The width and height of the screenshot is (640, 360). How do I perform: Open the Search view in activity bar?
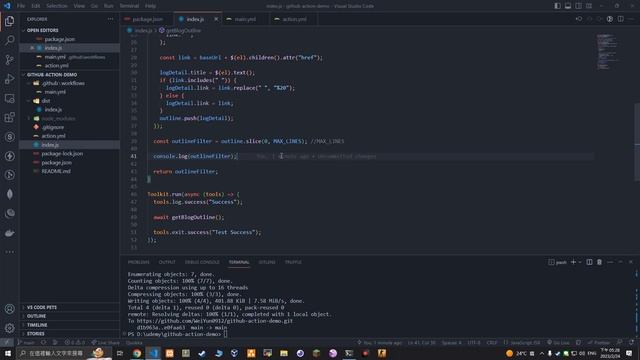[9, 40]
